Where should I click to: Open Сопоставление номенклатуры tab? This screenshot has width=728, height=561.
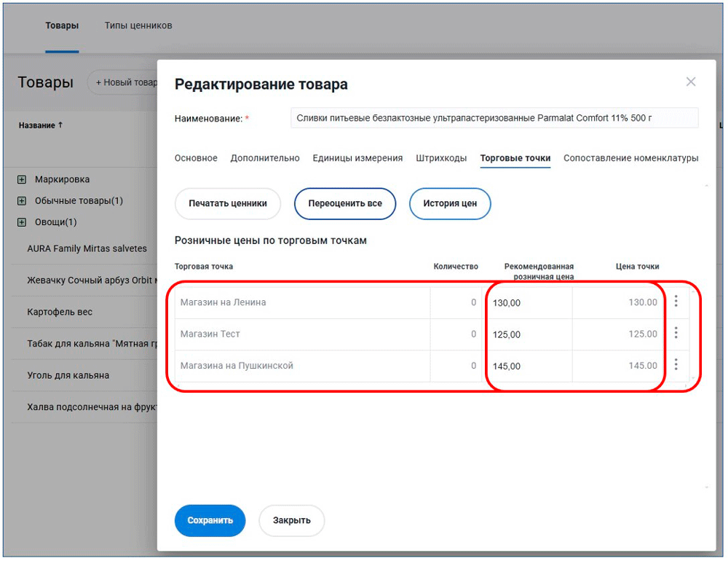630,158
